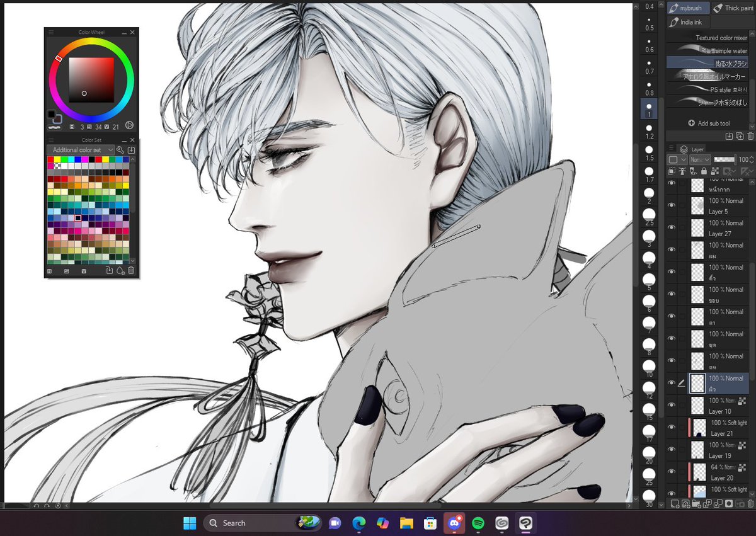Viewport: 756px width, 536px height.
Task: Click New Raster Layer icon at panel bottom
Action: pos(675,504)
